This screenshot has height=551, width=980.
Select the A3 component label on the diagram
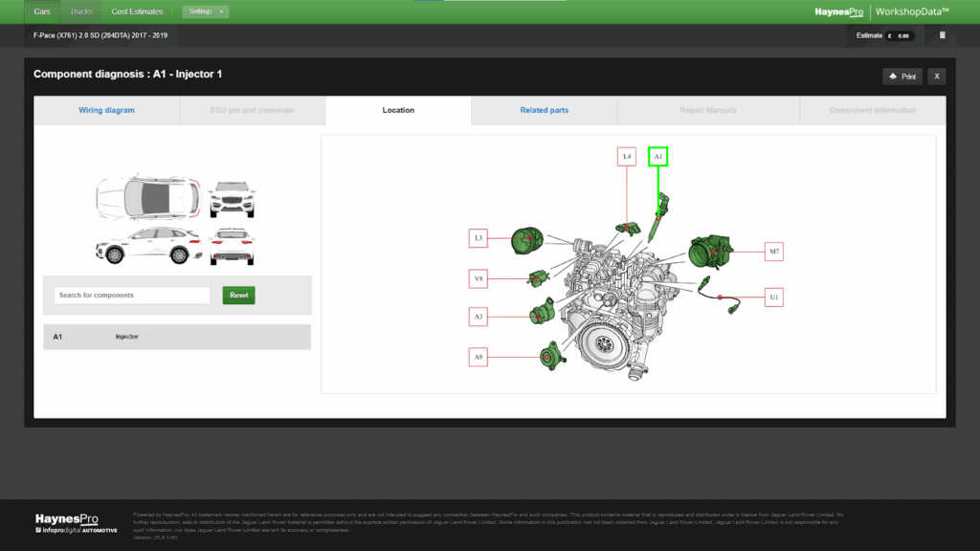pyautogui.click(x=478, y=316)
